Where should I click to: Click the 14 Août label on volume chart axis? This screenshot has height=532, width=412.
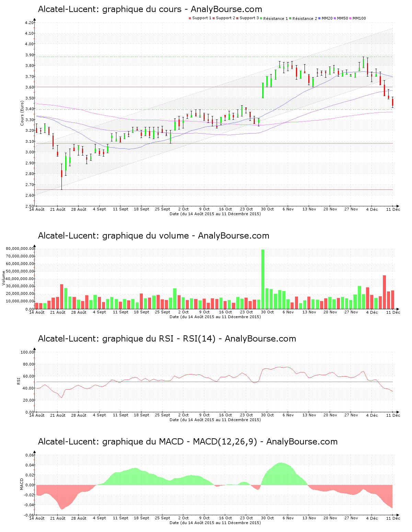37,312
